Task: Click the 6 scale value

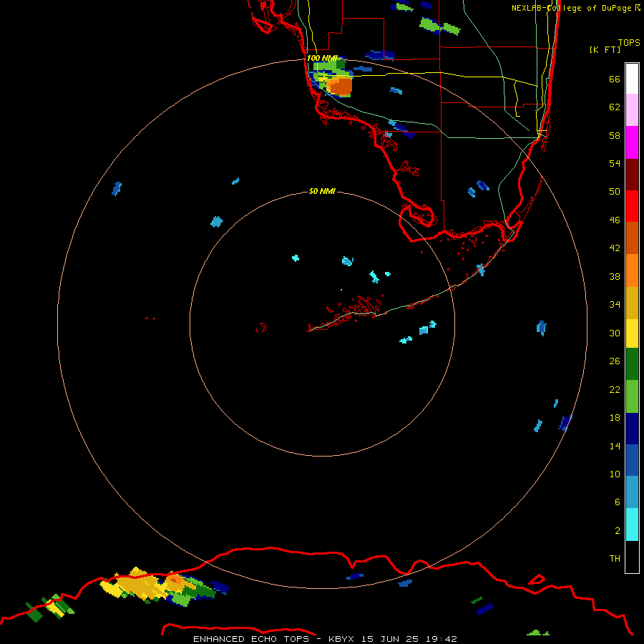Action: [x=618, y=502]
